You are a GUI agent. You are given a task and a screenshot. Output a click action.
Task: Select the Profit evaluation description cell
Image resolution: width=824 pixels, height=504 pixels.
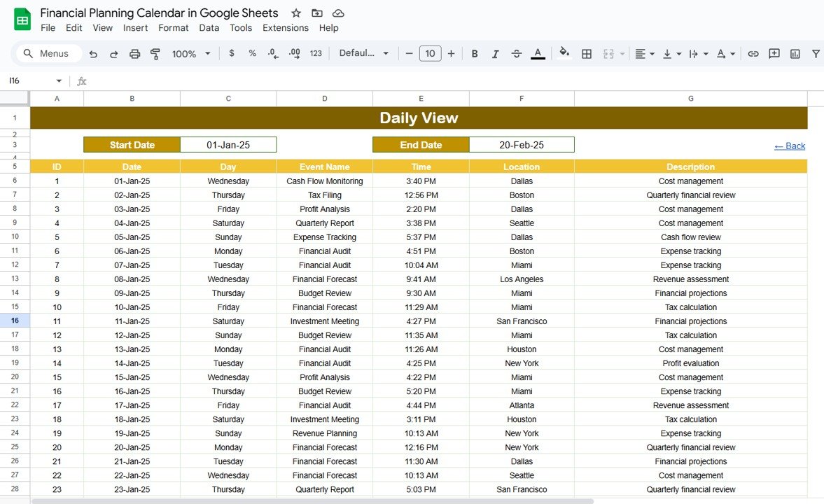pyautogui.click(x=690, y=363)
